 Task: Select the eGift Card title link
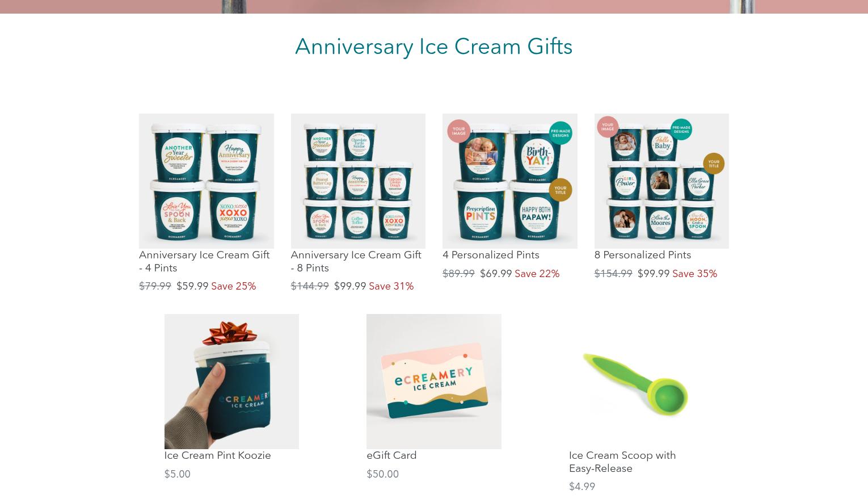(391, 455)
